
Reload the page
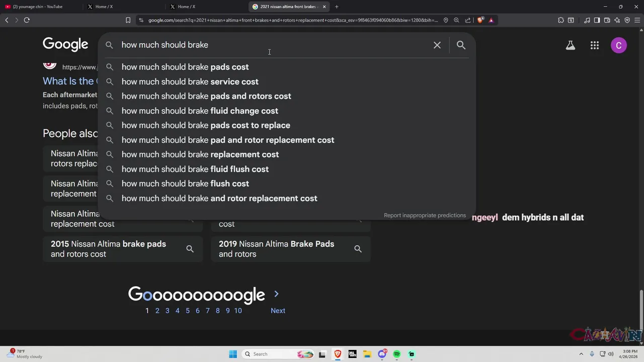click(x=27, y=20)
